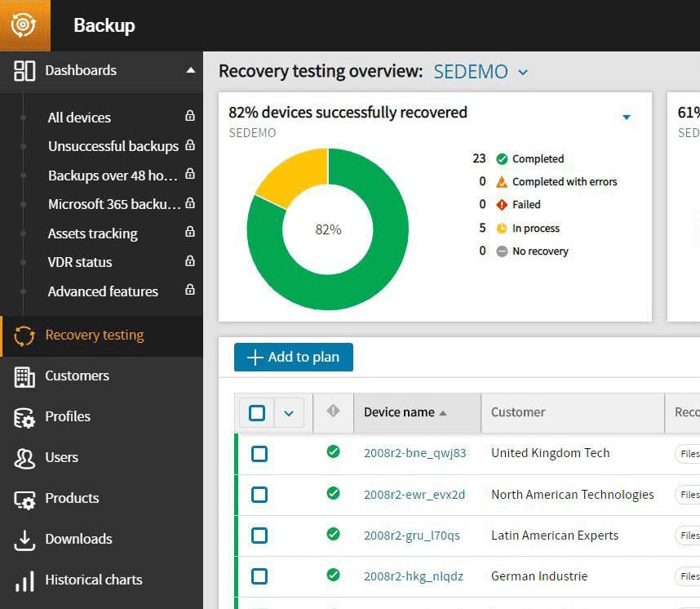Collapse the Dashboards section arrow

click(191, 71)
